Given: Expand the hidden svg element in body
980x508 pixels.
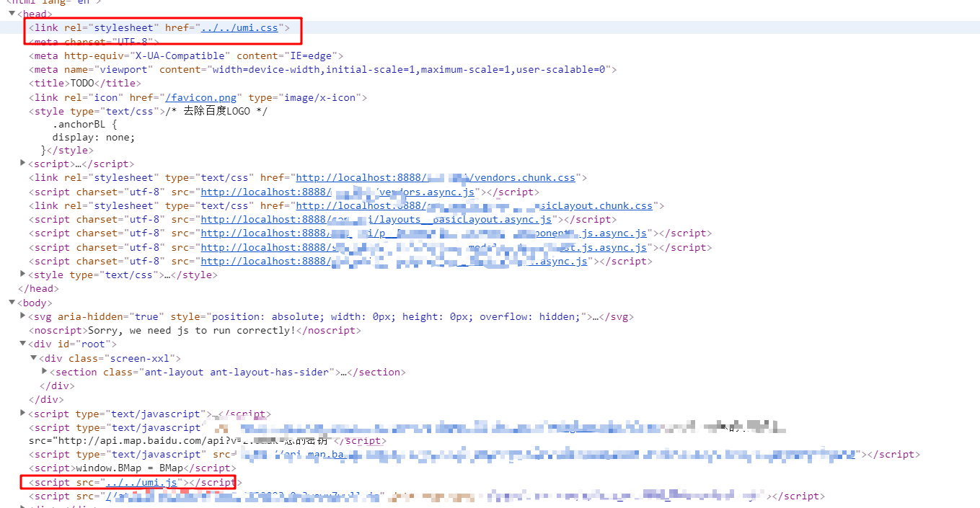Looking at the screenshot, I should pos(22,316).
